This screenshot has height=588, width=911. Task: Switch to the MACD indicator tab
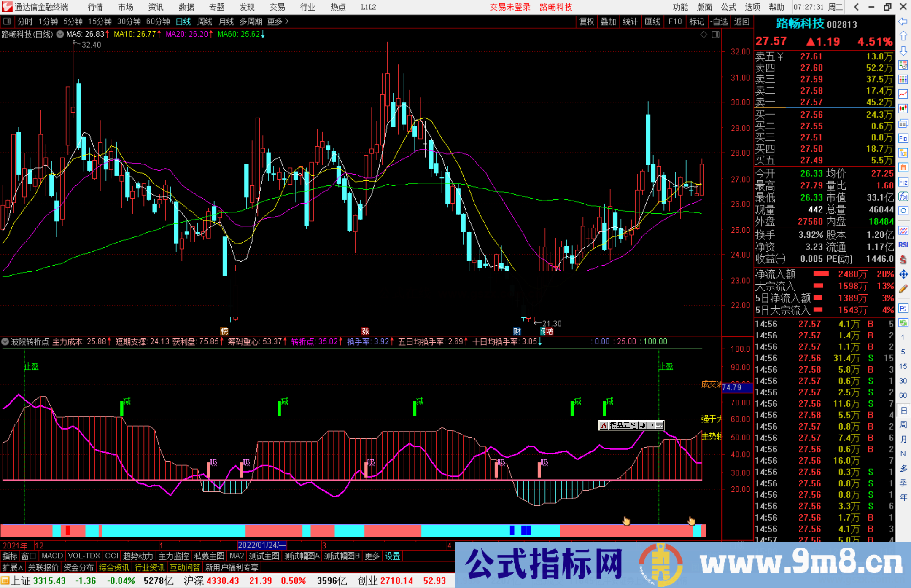coord(52,556)
